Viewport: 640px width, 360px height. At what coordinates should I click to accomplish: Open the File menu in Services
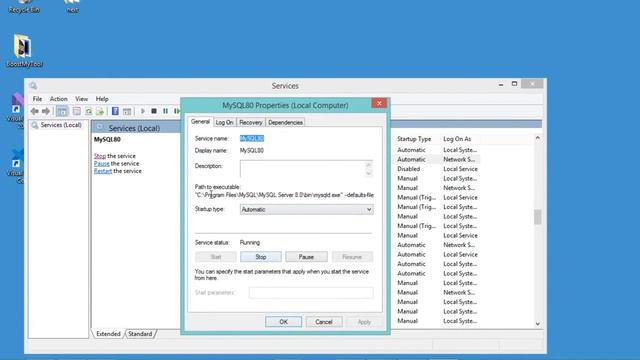coord(37,99)
